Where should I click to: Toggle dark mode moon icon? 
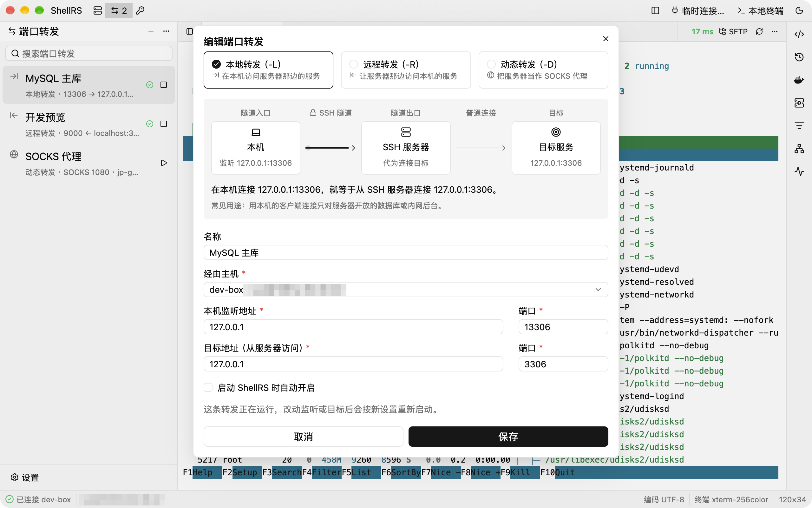[799, 11]
